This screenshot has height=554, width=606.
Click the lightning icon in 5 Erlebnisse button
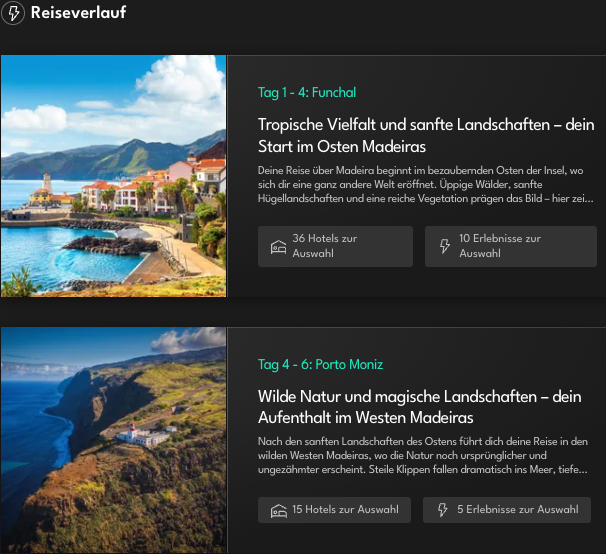click(443, 510)
